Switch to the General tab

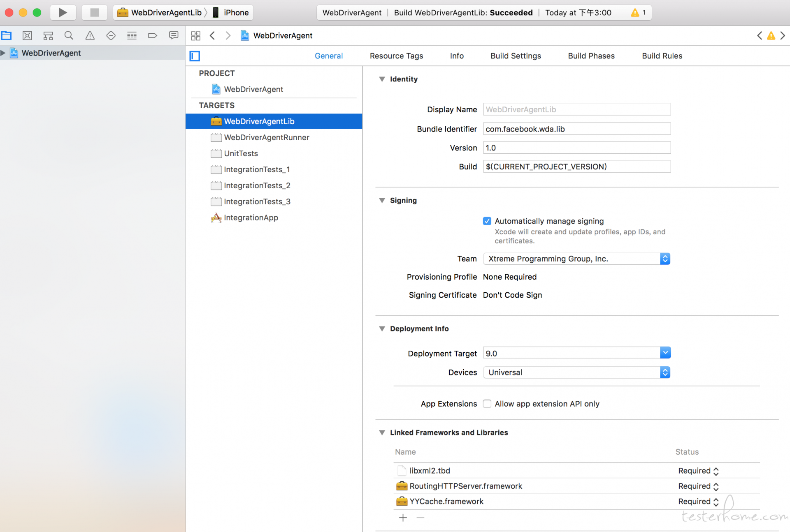(328, 56)
